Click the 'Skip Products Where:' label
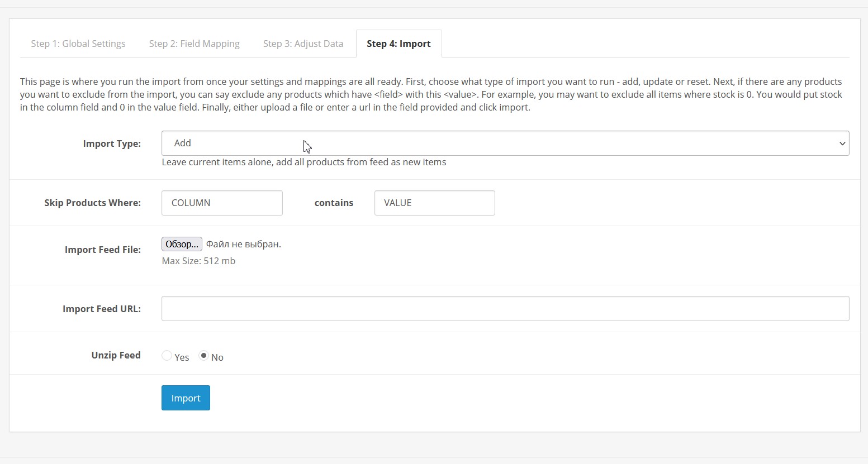The image size is (868, 464). click(x=92, y=203)
